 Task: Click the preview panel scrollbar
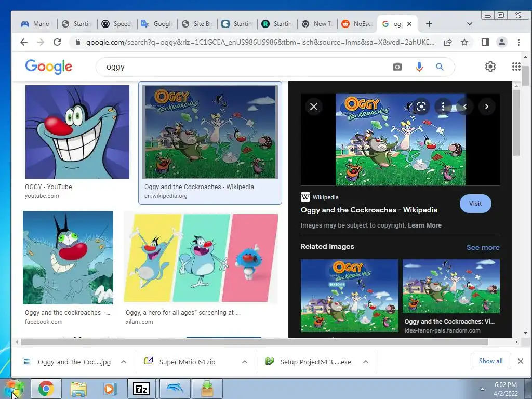coord(516,123)
